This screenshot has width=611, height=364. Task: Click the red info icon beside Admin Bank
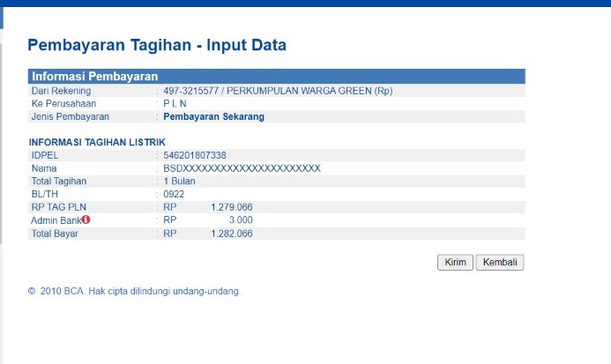click(x=86, y=219)
